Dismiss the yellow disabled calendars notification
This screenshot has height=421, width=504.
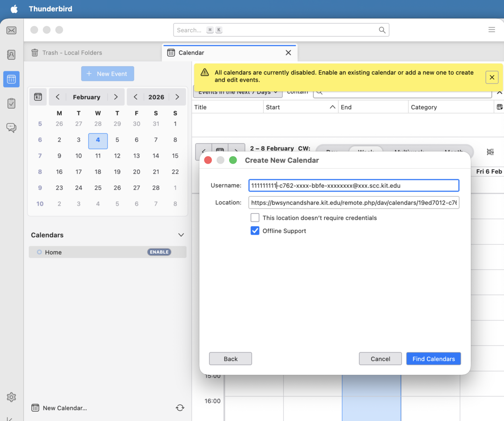click(x=491, y=77)
